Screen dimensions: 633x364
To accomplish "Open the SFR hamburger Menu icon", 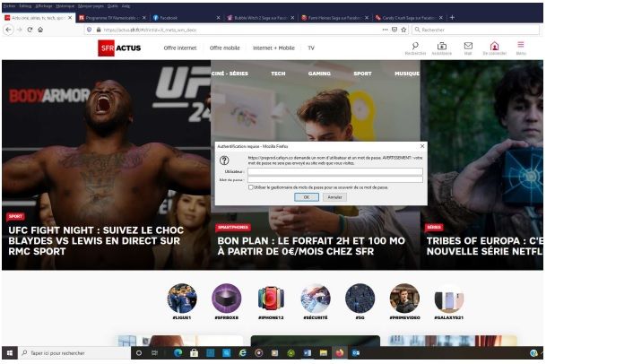I will (521, 45).
